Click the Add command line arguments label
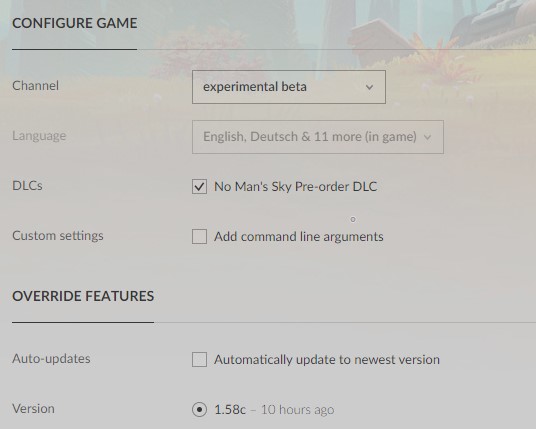 click(299, 237)
